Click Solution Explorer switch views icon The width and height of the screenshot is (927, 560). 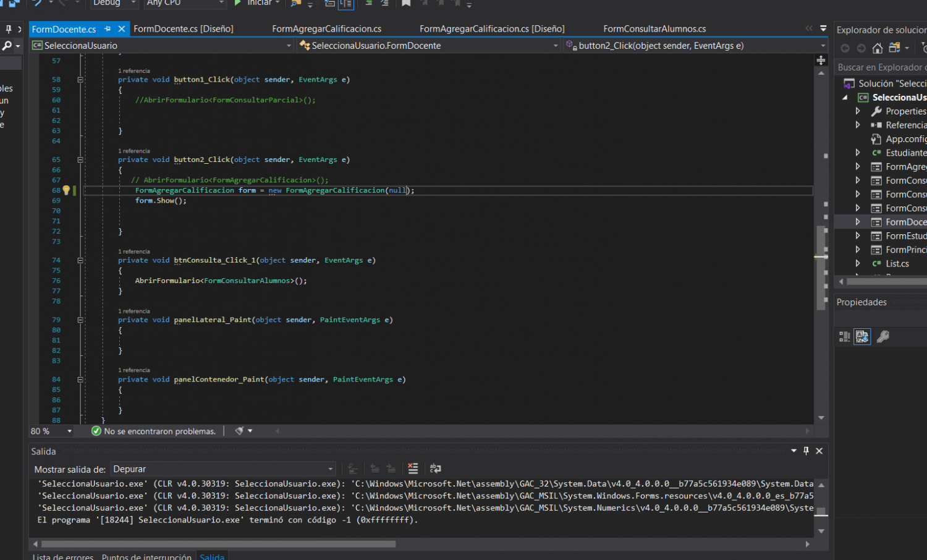pyautogui.click(x=894, y=48)
